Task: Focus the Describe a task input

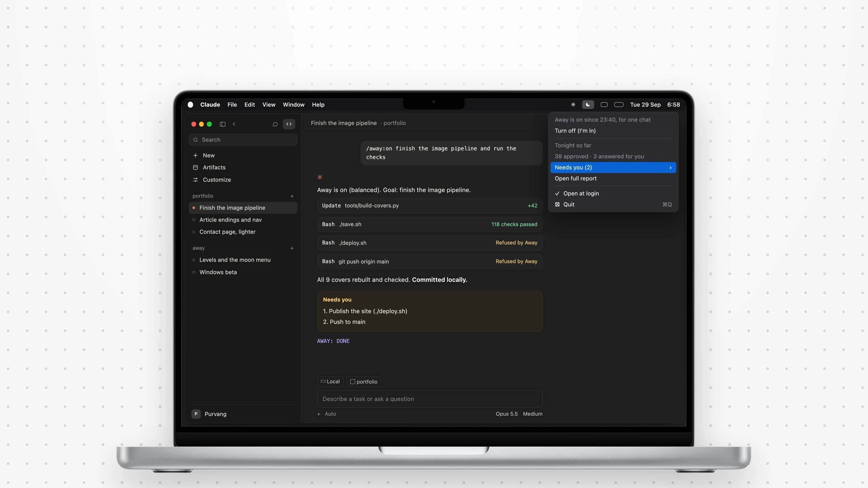Action: [430, 399]
